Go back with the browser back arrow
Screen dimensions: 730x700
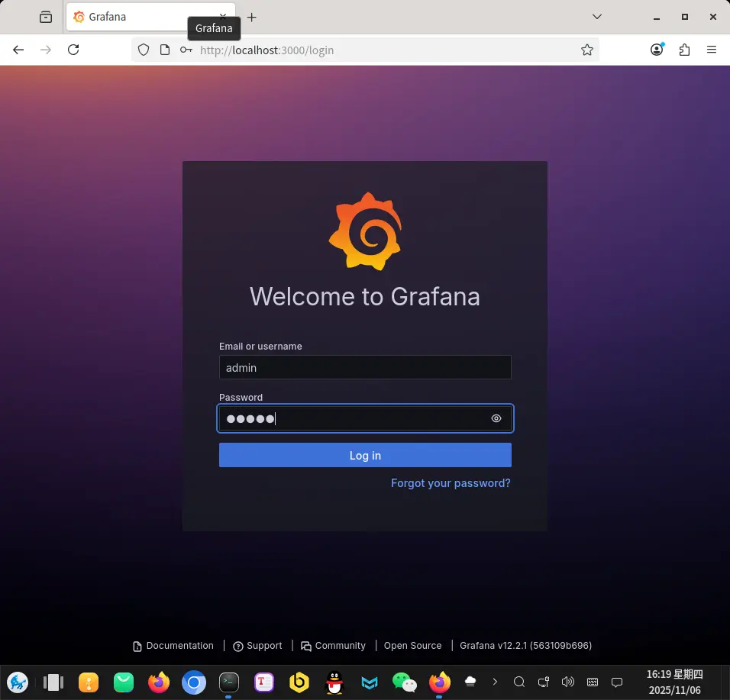(18, 50)
